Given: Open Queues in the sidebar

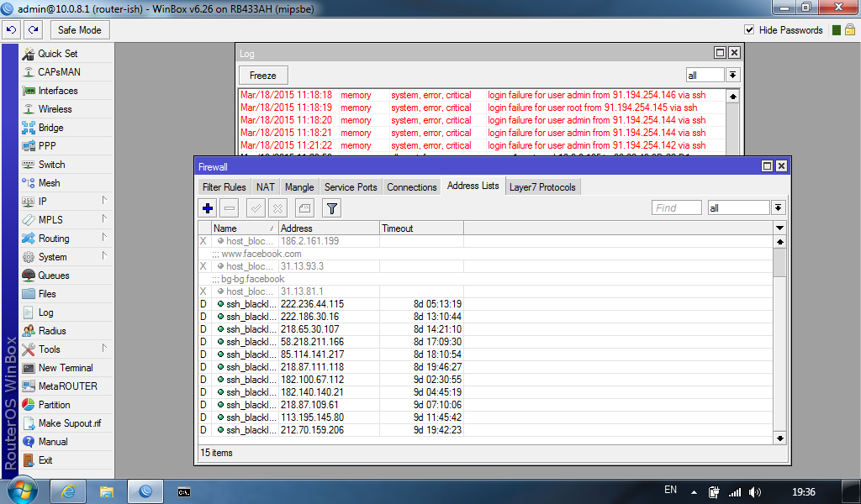Looking at the screenshot, I should click(53, 276).
